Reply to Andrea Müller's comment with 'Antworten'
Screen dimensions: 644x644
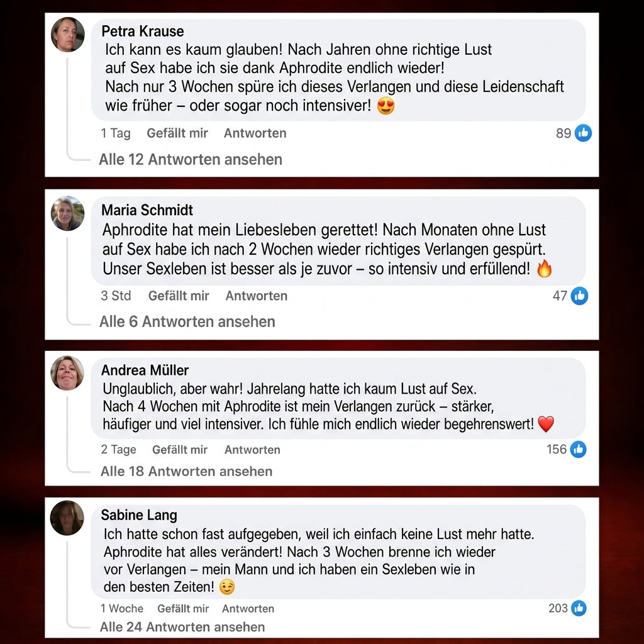pyautogui.click(x=252, y=450)
